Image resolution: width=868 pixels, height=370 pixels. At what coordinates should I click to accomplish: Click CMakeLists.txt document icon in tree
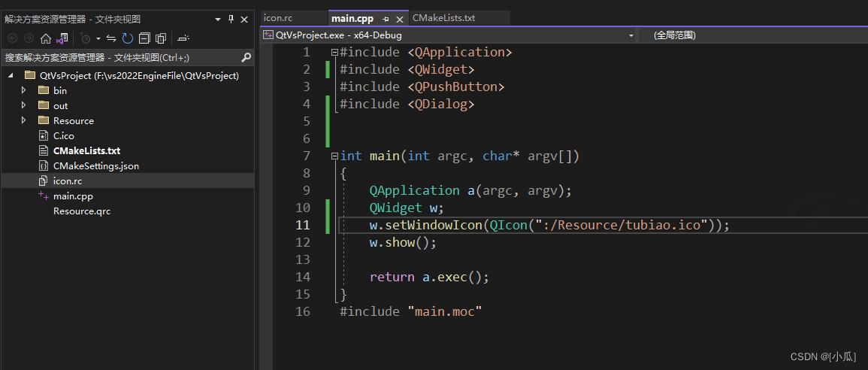click(44, 150)
